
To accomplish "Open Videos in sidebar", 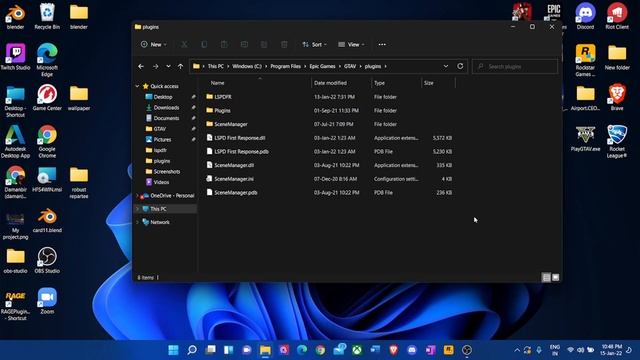I will click(161, 182).
